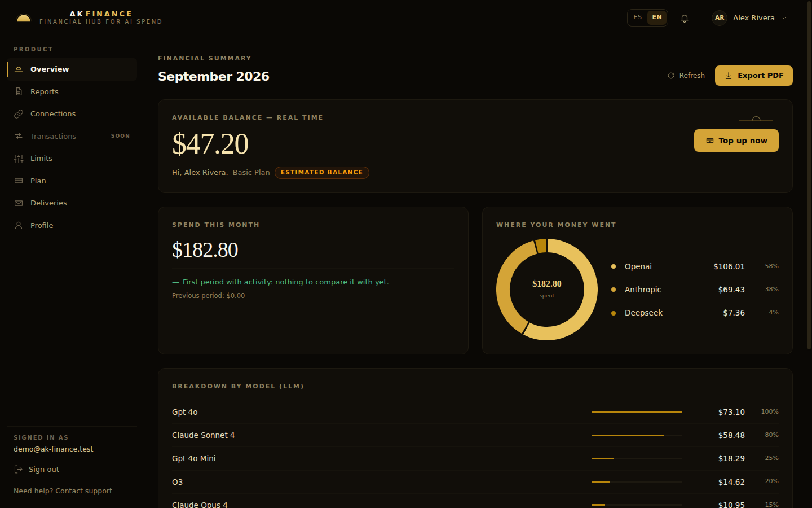Open the Plan menu item
The width and height of the screenshot is (812, 508).
click(72, 181)
